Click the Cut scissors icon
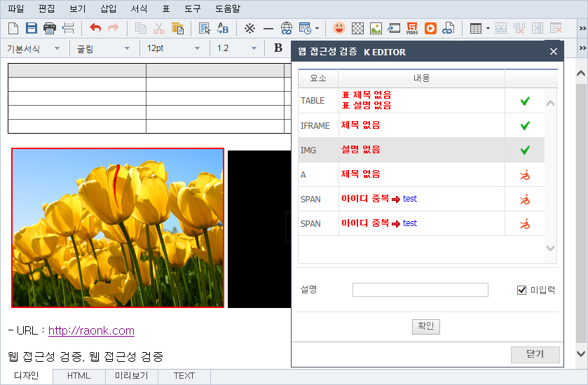Viewport: 588px width, 385px height. [x=159, y=28]
